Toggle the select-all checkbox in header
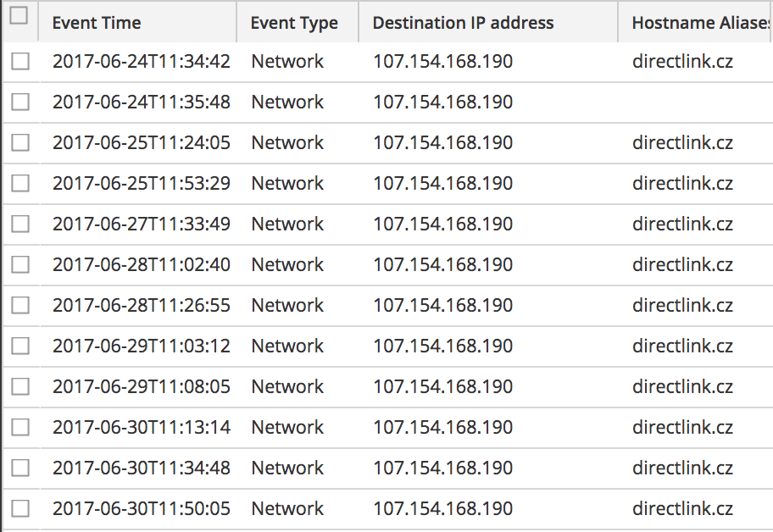The height and width of the screenshot is (532, 773). pyautogui.click(x=19, y=16)
